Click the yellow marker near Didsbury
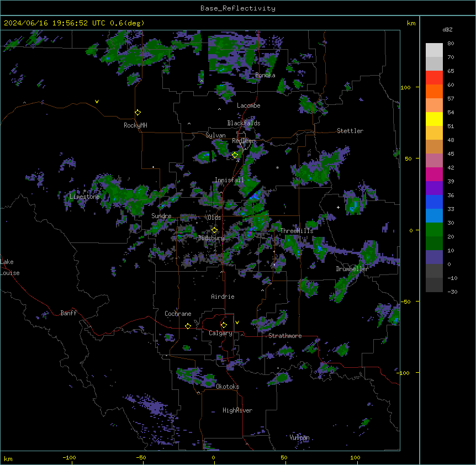 (214, 230)
